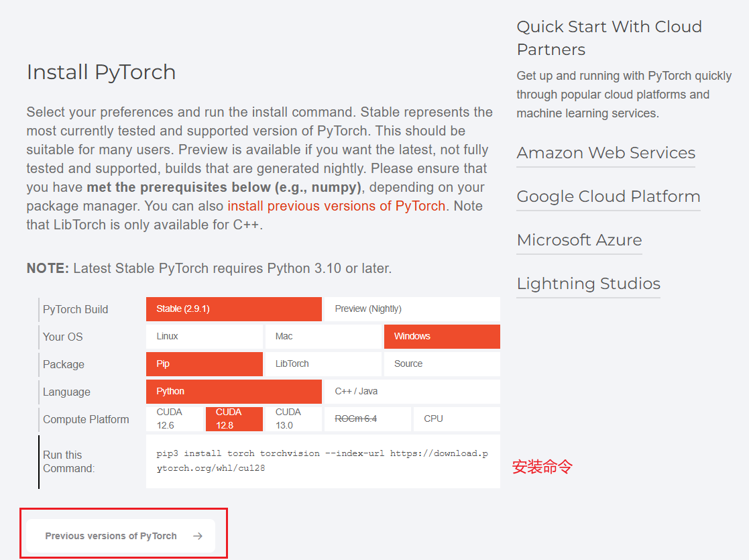Click the 'Install PyTorch' heading

(x=101, y=72)
